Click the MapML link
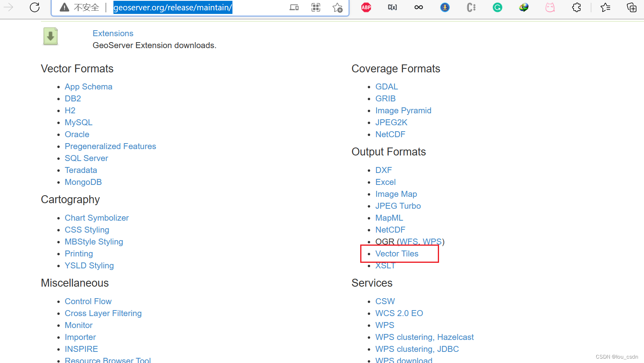The image size is (644, 363). click(389, 218)
